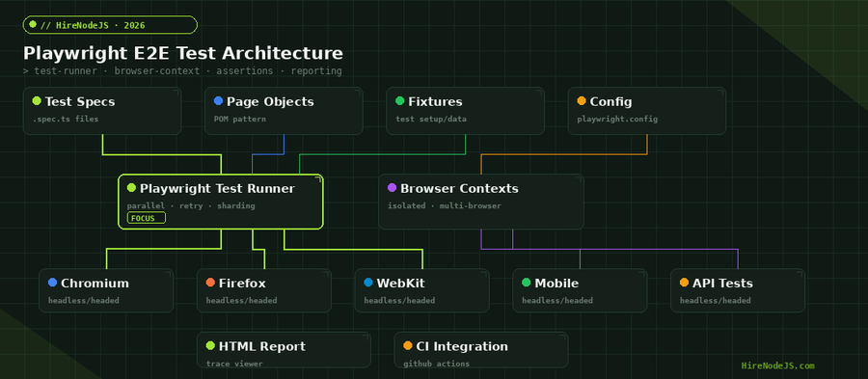Screen dimensions: 868x379
Task: Select the Fixtures title
Action: [x=435, y=102]
